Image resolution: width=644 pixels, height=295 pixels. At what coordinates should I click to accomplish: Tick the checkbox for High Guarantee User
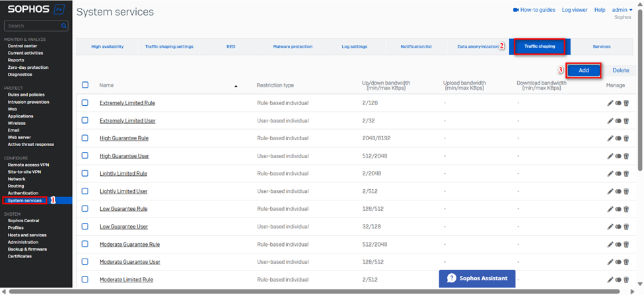85,155
